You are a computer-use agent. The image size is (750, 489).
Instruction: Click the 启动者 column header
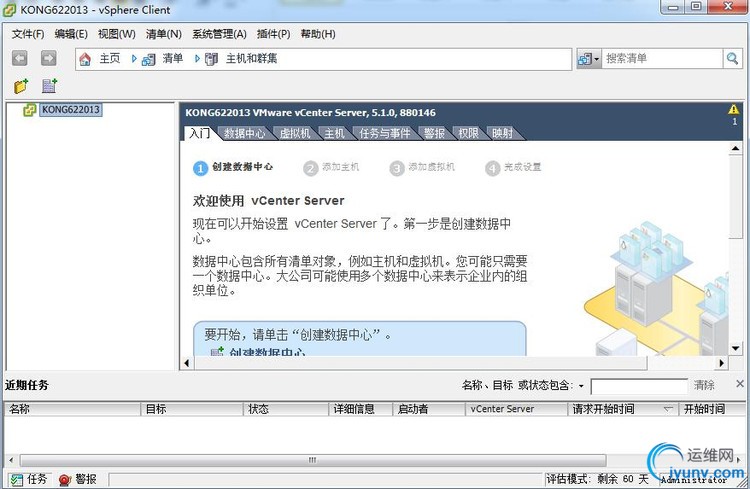[429, 409]
